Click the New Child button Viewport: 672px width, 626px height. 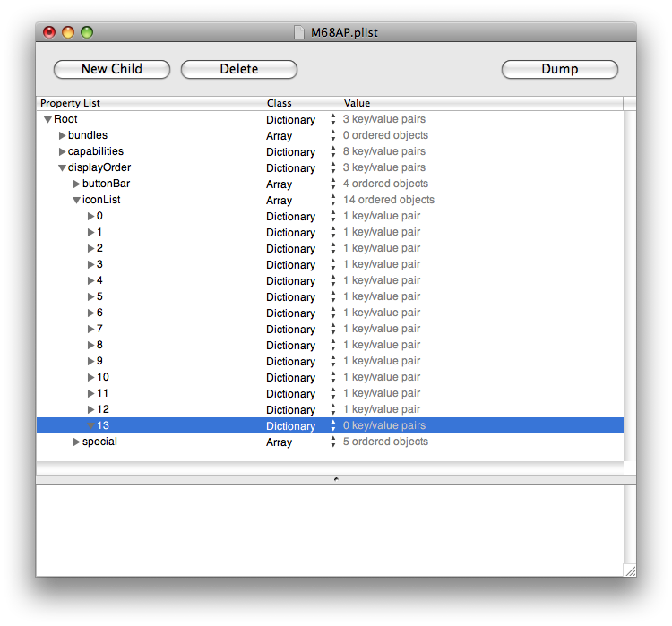pyautogui.click(x=112, y=70)
